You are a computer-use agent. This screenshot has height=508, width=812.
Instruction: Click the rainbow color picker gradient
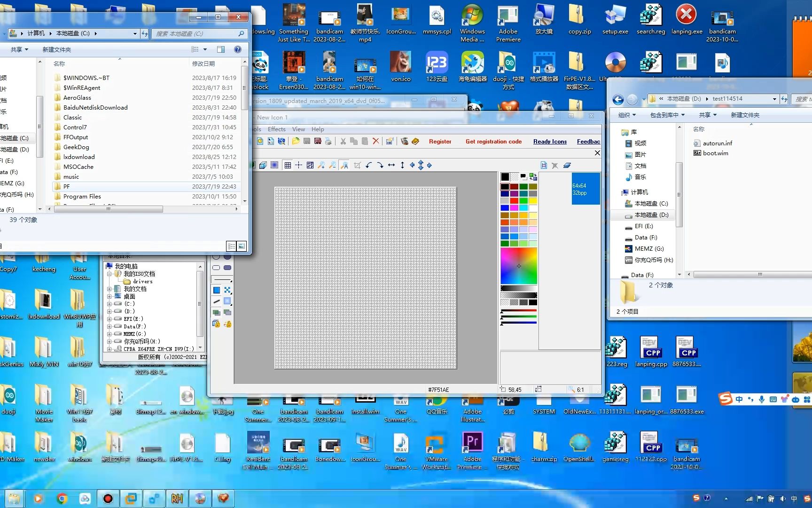point(519,266)
